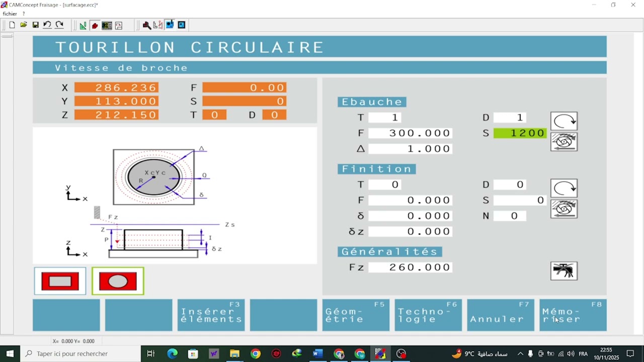The image size is (644, 362).
Task: Toggle coolant with the nozzle icon
Action: (x=564, y=271)
